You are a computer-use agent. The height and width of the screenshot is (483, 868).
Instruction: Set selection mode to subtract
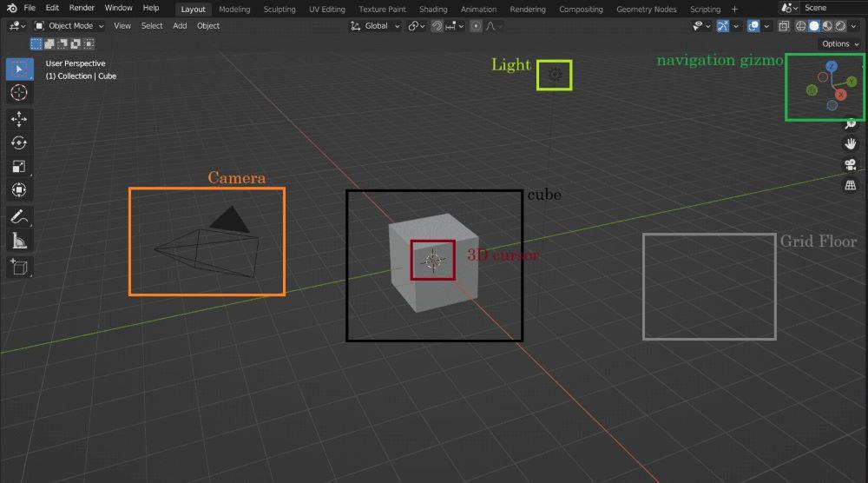[x=62, y=43]
